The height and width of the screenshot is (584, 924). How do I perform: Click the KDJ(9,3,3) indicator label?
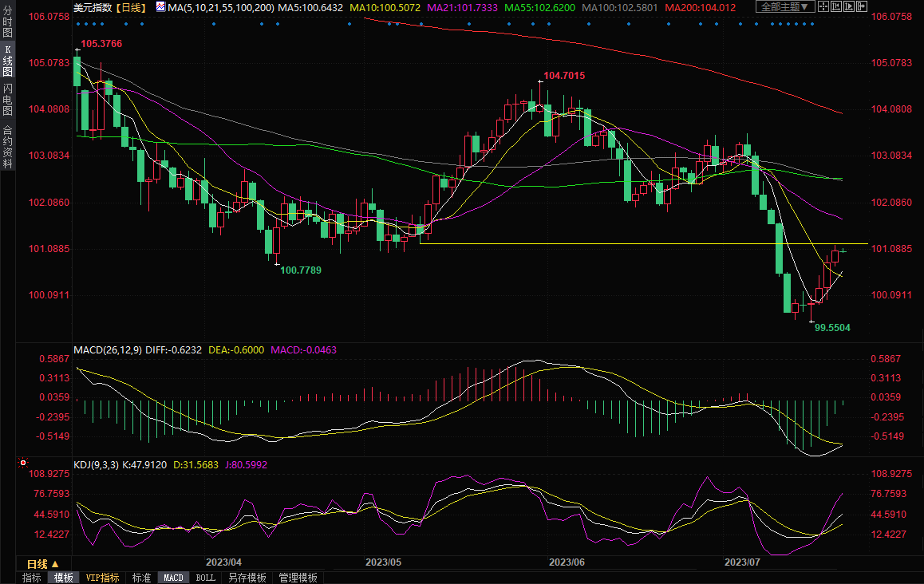[x=95, y=464]
